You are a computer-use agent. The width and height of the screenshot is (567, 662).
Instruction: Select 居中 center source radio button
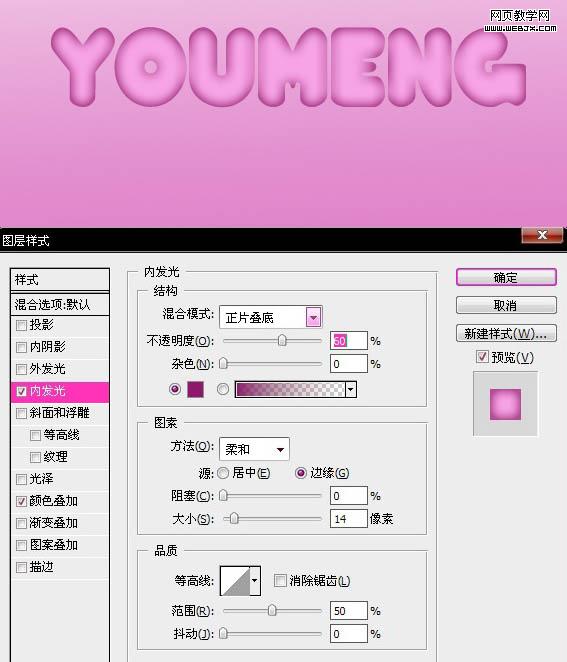coord(223,473)
